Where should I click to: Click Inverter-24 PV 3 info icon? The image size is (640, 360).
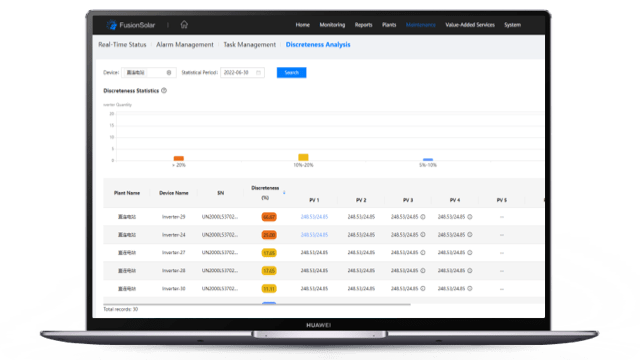point(423,235)
